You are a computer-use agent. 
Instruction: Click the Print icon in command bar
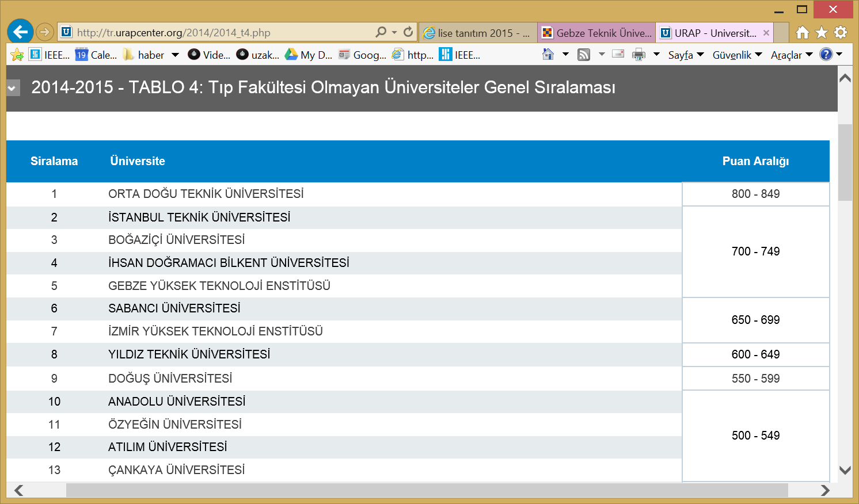coord(638,55)
